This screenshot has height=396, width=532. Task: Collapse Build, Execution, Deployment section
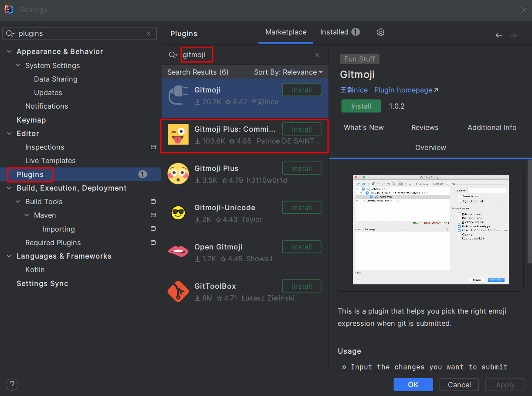(x=10, y=188)
